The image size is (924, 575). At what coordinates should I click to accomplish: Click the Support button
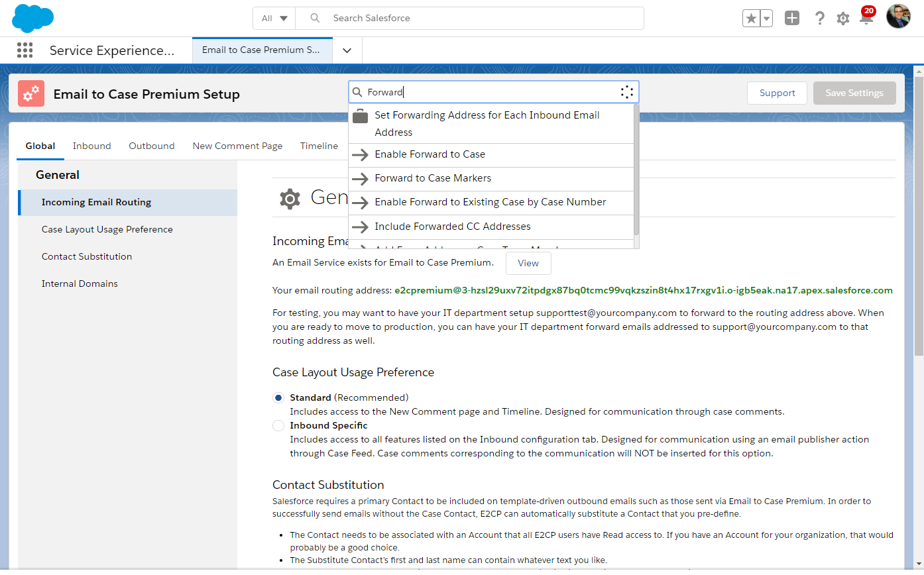777,93
